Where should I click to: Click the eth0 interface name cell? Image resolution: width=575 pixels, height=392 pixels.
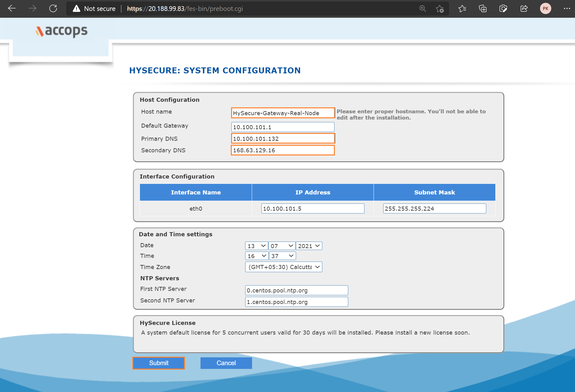click(x=196, y=208)
